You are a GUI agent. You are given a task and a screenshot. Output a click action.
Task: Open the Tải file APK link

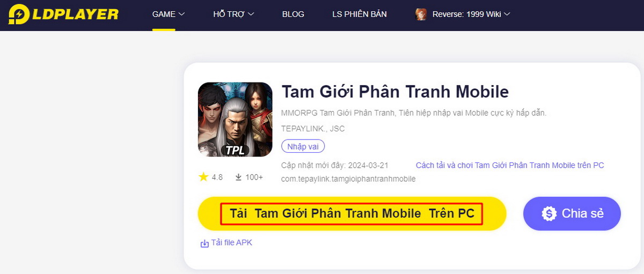(231, 243)
